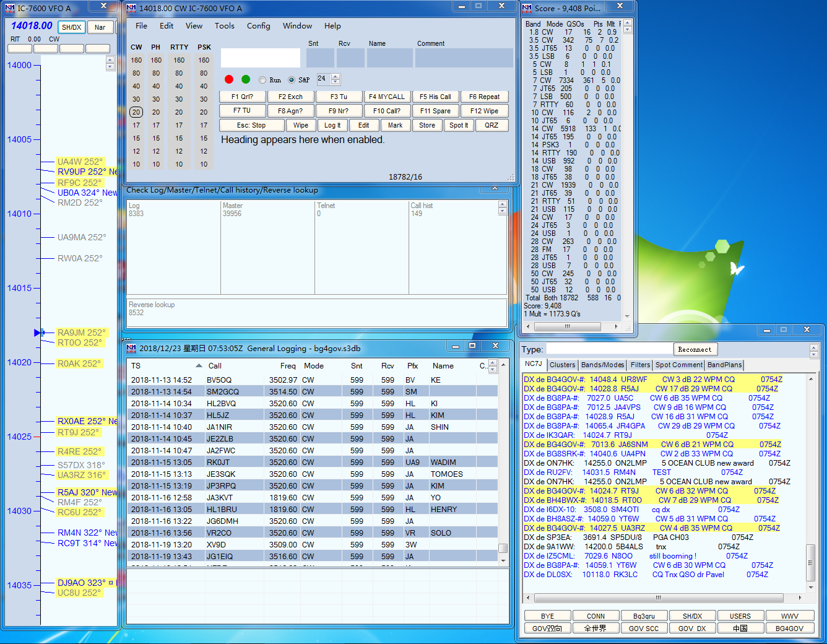Click the log window upper spinner arrow near column C
Viewport: 827px width, 644px height.
click(x=493, y=363)
